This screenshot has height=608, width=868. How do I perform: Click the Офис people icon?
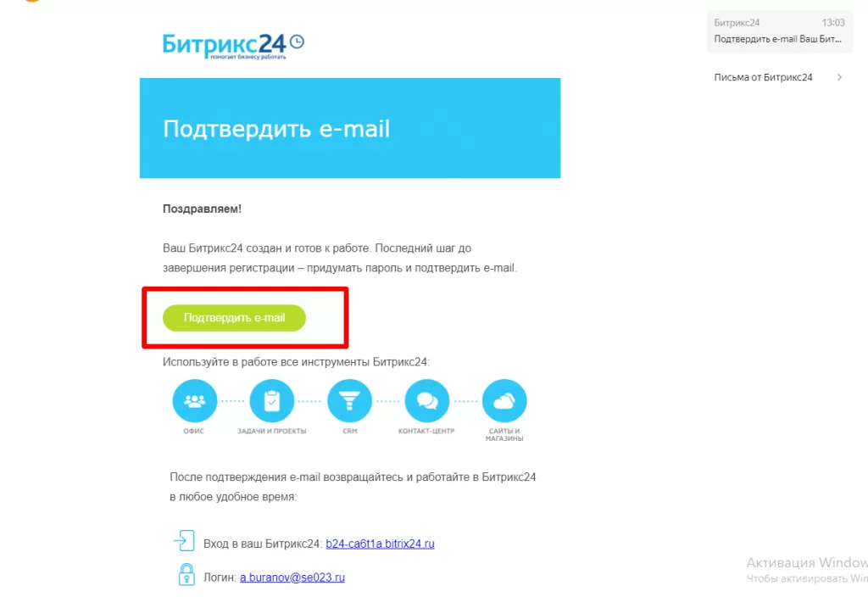point(194,400)
